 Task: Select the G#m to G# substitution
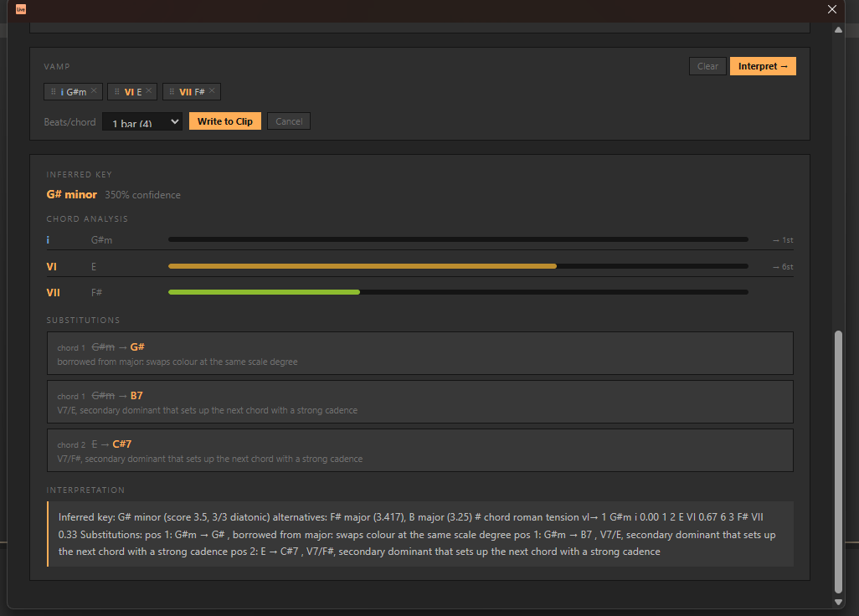420,353
